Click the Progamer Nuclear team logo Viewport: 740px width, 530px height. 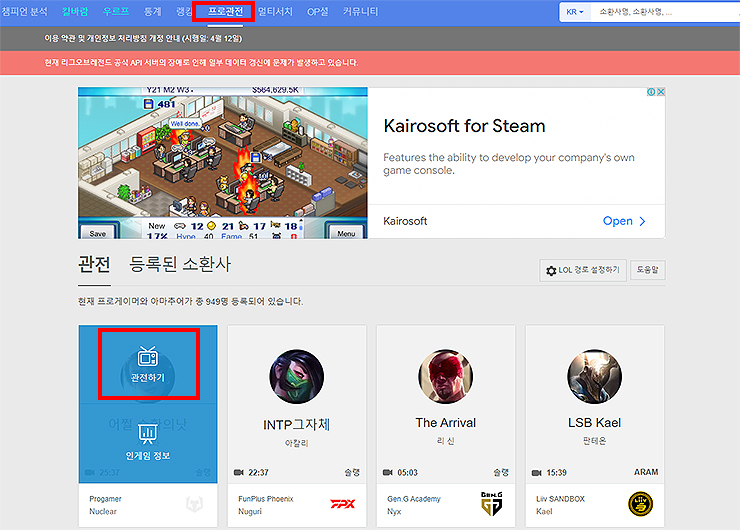(x=194, y=504)
